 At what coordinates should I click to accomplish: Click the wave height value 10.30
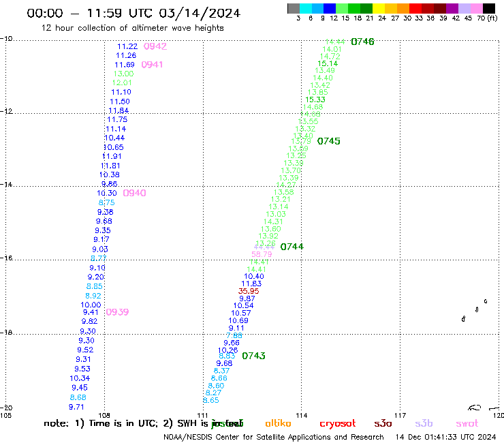(x=107, y=193)
